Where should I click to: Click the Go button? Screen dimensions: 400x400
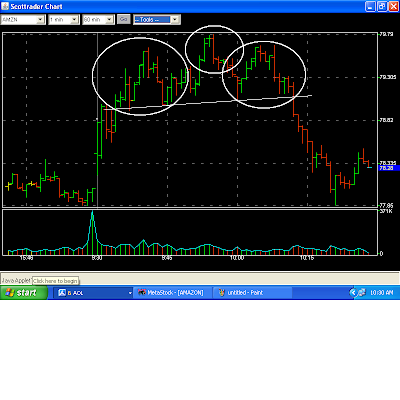point(123,19)
